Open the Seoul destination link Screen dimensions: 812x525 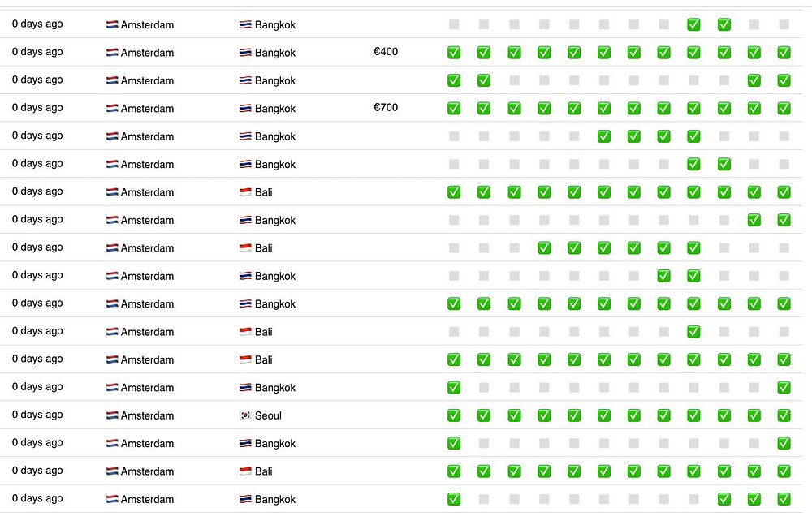268,415
